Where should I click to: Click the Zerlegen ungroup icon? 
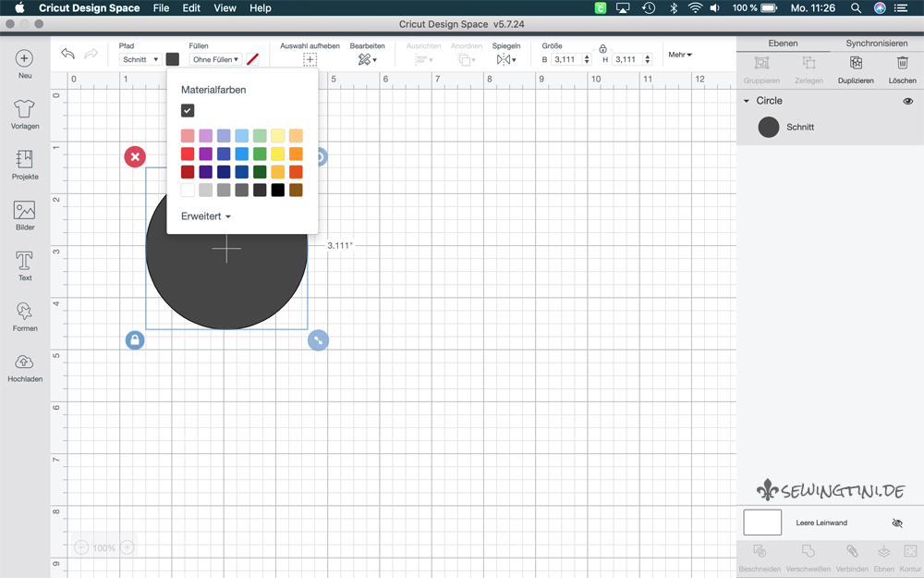pyautogui.click(x=808, y=63)
